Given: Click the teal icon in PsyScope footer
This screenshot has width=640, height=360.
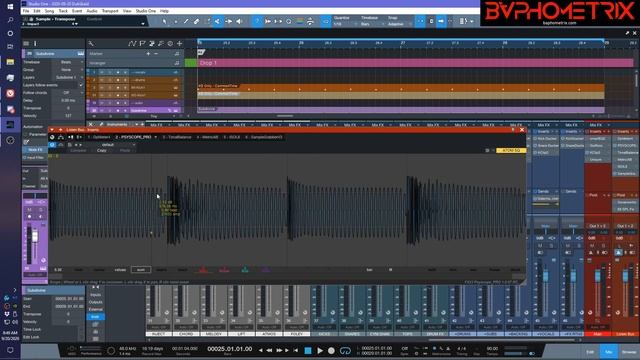Looking at the screenshot, I should pos(245,270).
